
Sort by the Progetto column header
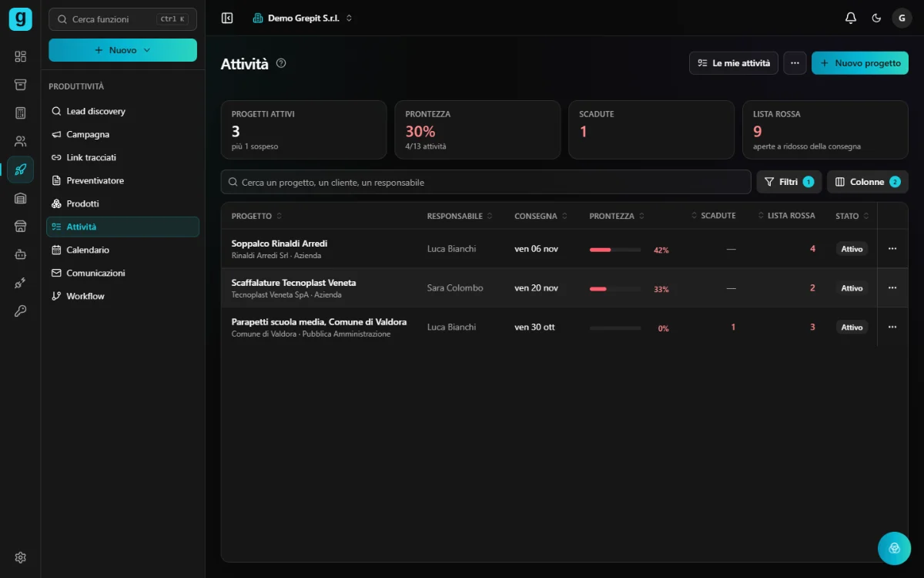click(x=257, y=216)
